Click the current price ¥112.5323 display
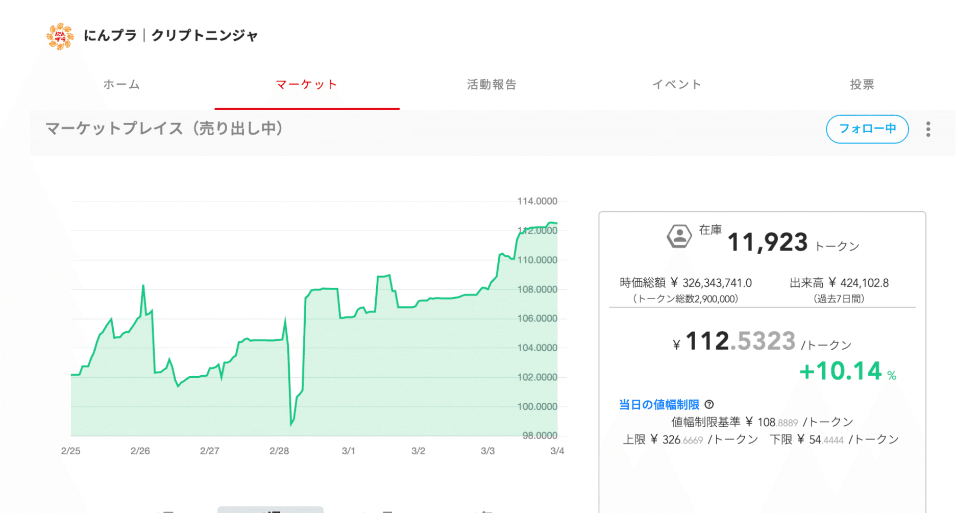This screenshot has height=513, width=980. [737, 341]
